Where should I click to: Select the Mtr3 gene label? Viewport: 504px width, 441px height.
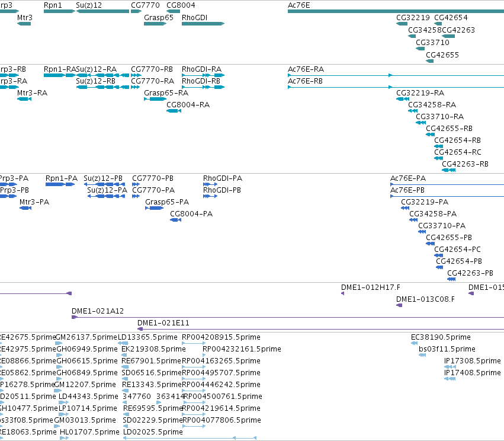pos(25,18)
